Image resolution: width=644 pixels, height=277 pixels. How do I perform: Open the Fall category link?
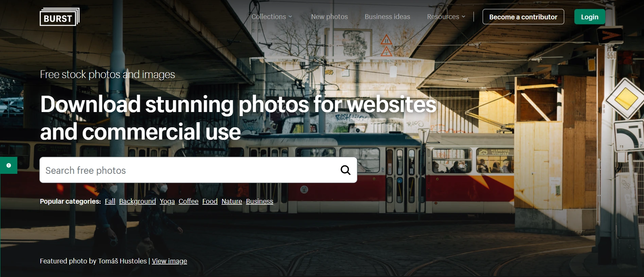110,201
